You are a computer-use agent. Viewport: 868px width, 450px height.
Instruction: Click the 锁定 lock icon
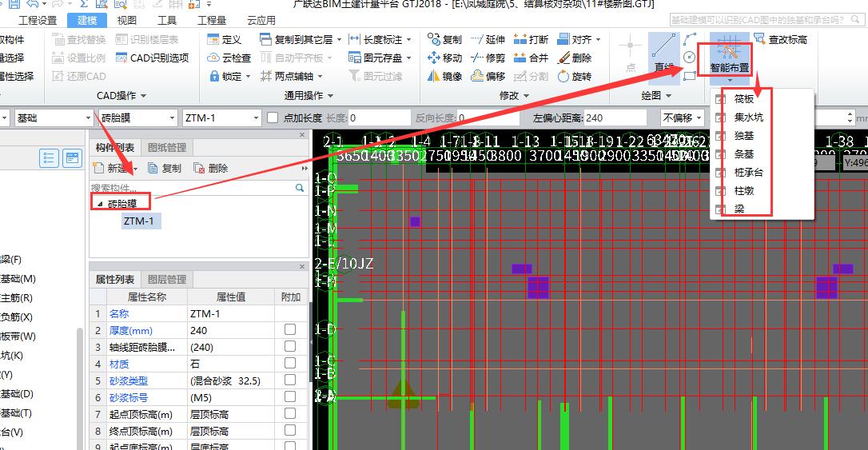pyautogui.click(x=214, y=77)
